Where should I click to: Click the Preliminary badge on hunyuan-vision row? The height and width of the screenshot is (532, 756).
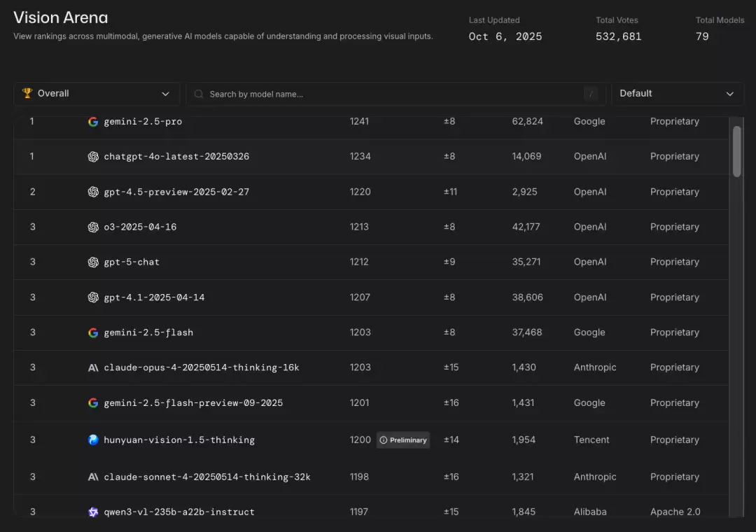pyautogui.click(x=403, y=440)
